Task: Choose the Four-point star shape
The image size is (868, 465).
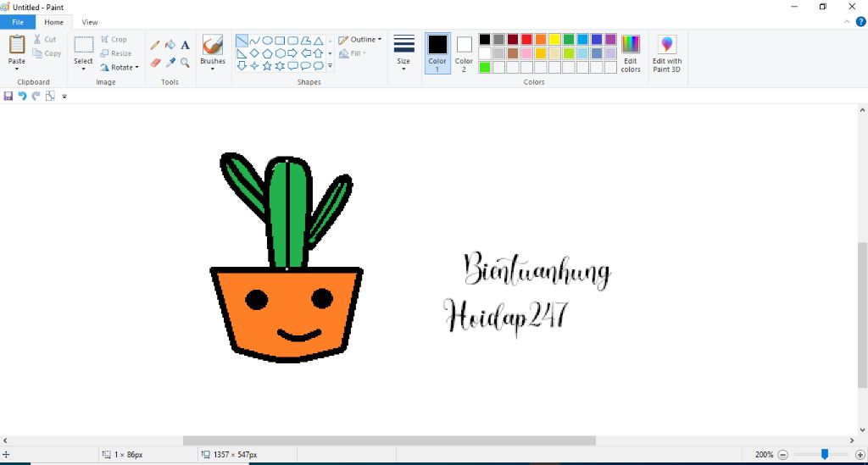Action: coord(254,66)
